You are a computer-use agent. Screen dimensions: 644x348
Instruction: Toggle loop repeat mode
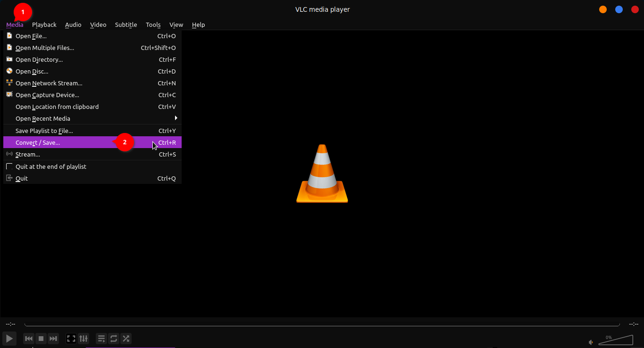(x=114, y=339)
